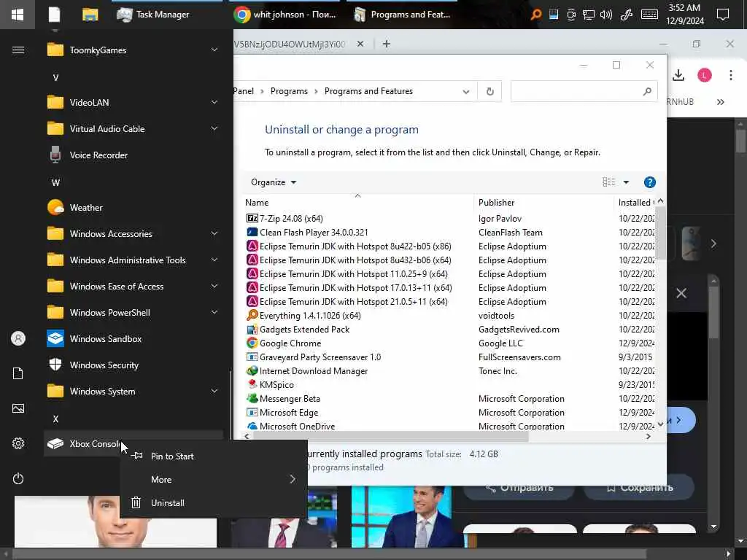Expand the ToomkyGames folder
This screenshot has height=560, width=747.
click(x=133, y=50)
